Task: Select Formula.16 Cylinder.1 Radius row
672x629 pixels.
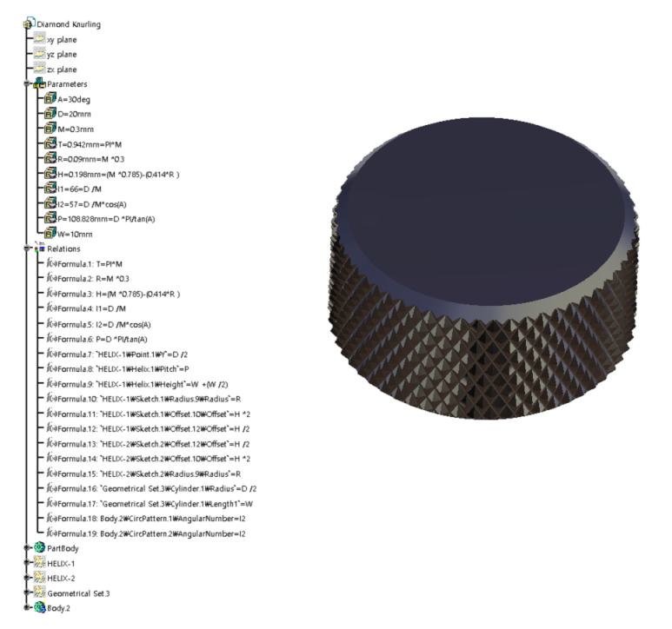Action: click(x=152, y=489)
